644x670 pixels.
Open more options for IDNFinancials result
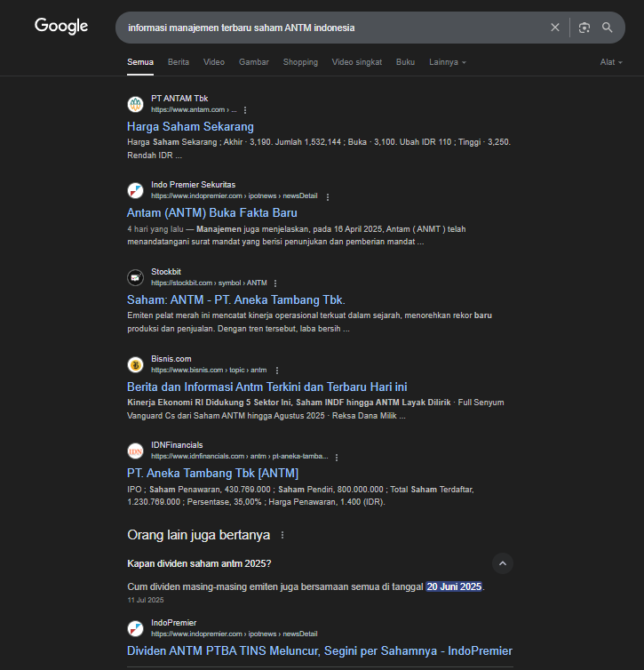[337, 457]
